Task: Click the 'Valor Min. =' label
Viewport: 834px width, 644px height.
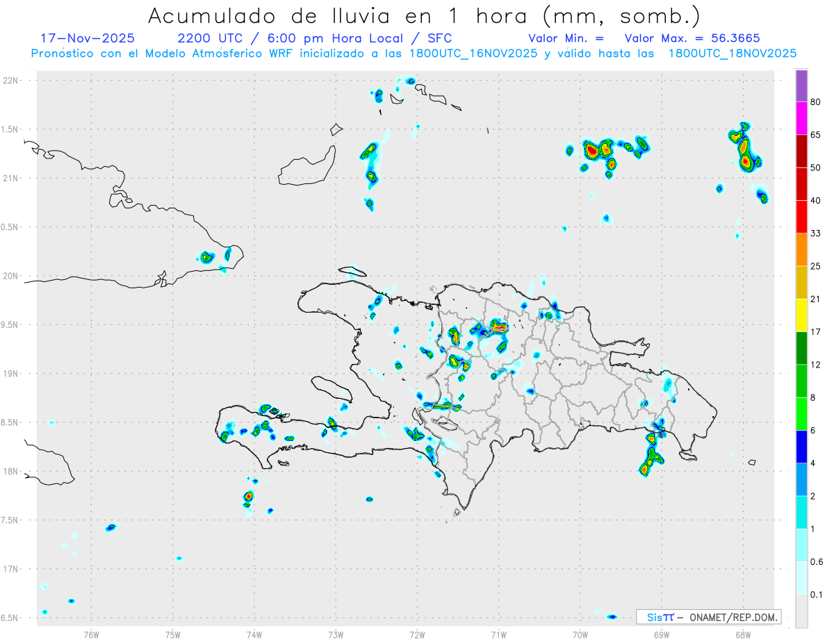Action: [566, 38]
